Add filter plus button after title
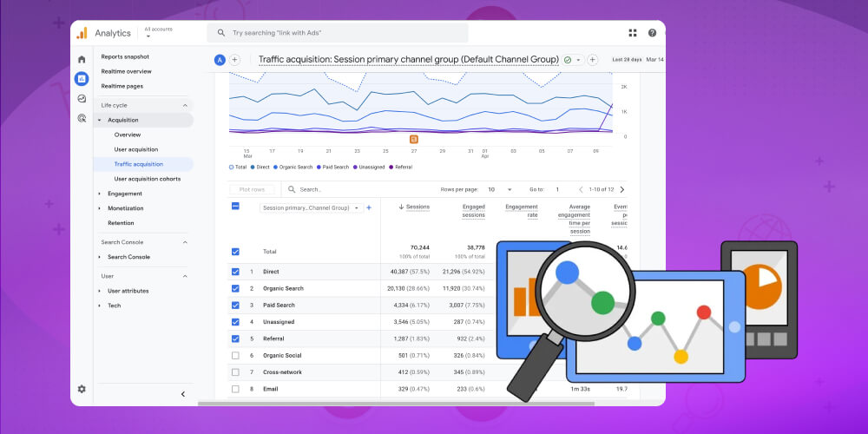Screen dimensions: 868x434 [592, 60]
